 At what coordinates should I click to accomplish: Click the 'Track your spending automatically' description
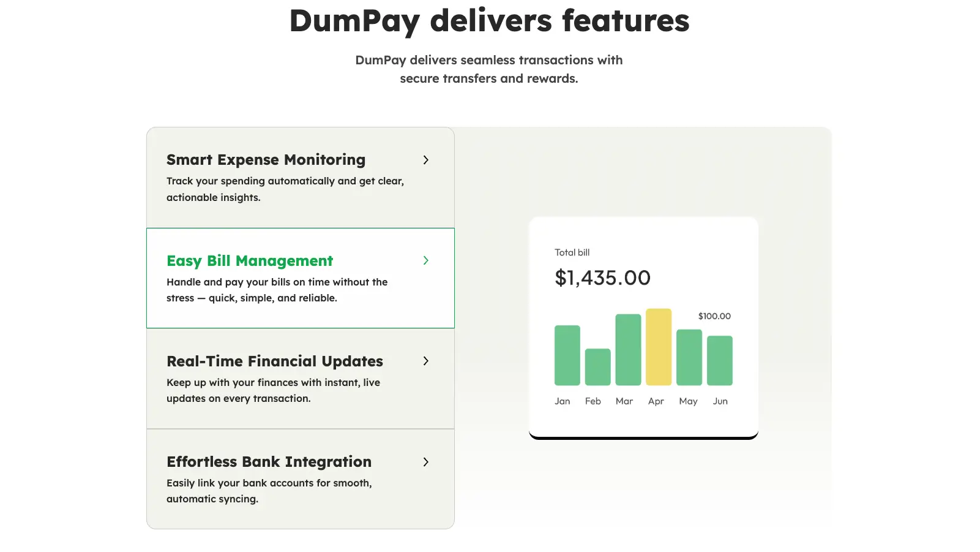285,189
